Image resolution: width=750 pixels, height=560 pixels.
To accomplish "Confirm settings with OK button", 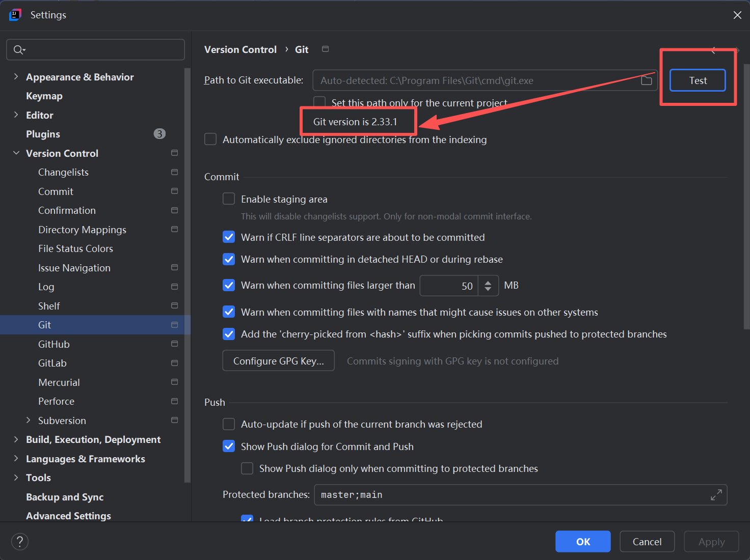I will click(583, 541).
